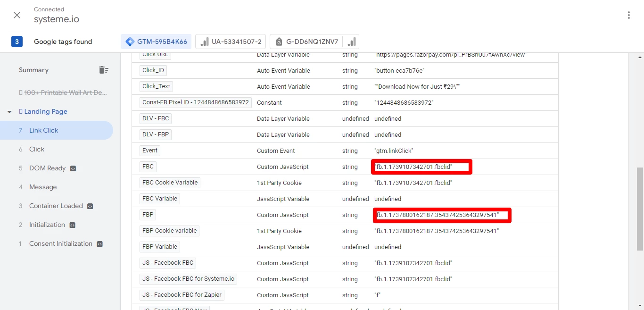Open the JS - Facebook FBC variable chip
Image resolution: width=644 pixels, height=310 pixels.
[x=168, y=263]
